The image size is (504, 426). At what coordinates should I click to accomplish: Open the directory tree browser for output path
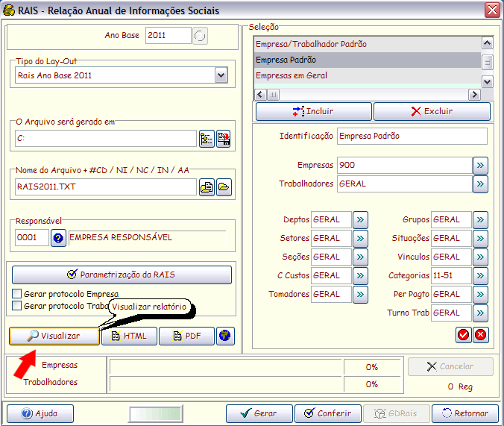coord(207,139)
